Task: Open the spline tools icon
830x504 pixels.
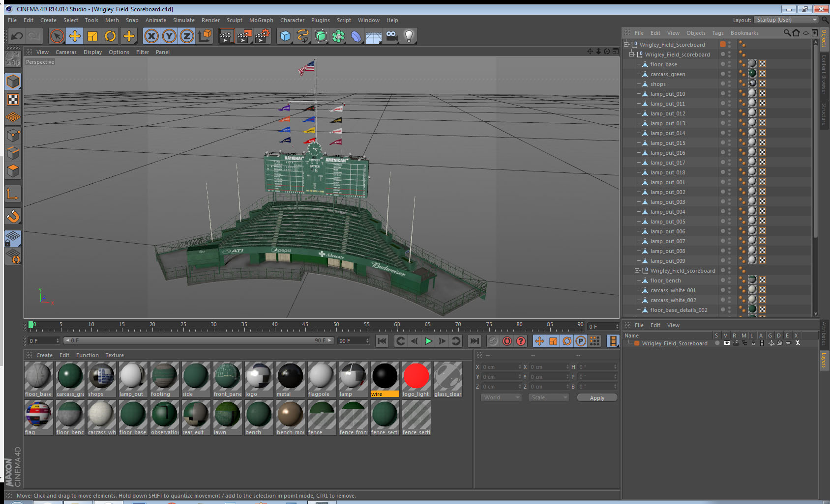Action: click(303, 36)
